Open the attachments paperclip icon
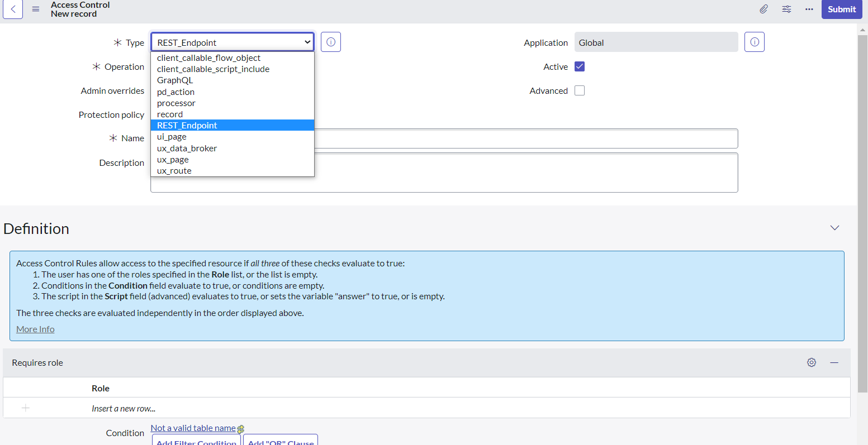The width and height of the screenshot is (868, 445). click(763, 9)
